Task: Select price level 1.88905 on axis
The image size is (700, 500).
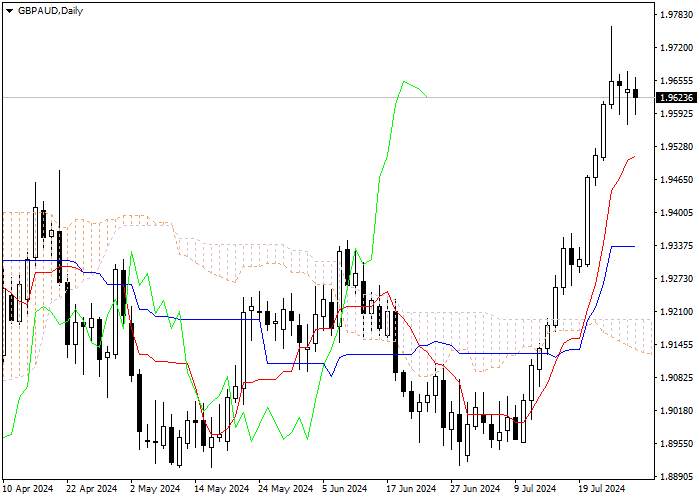Action: 676,477
